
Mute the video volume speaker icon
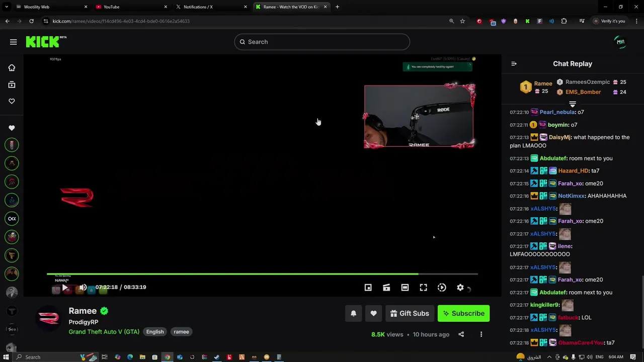(x=83, y=288)
